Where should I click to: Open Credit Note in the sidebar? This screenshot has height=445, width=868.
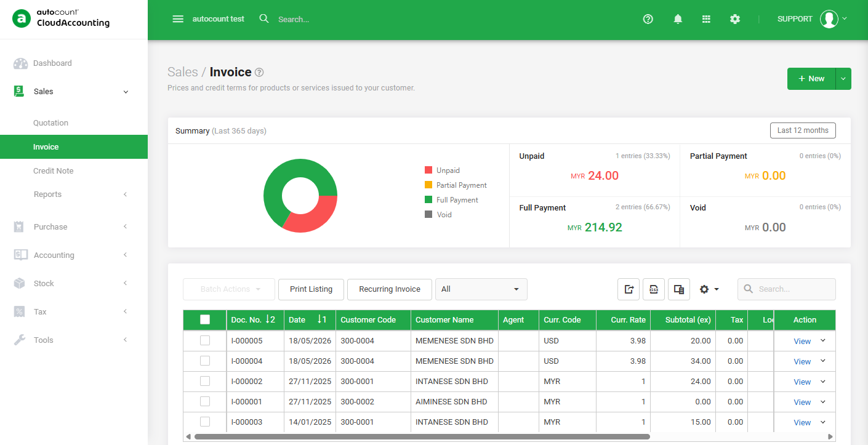pos(53,170)
